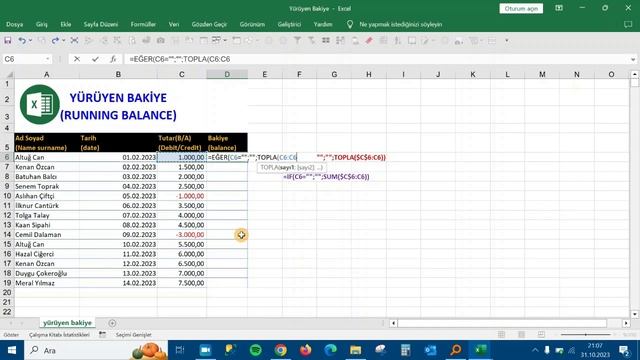This screenshot has height=360, width=640.
Task: Click the camera snapshot icon in toolbar
Action: 160,40
